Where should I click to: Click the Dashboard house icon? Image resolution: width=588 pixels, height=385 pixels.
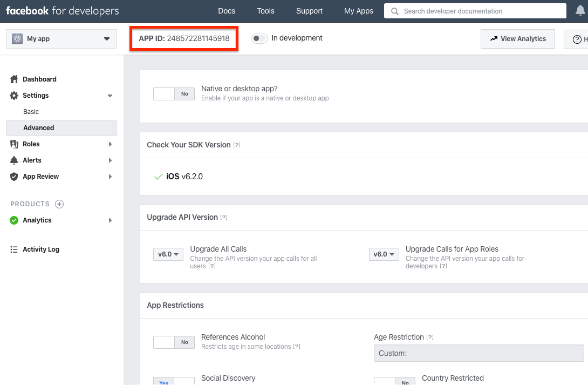(14, 79)
